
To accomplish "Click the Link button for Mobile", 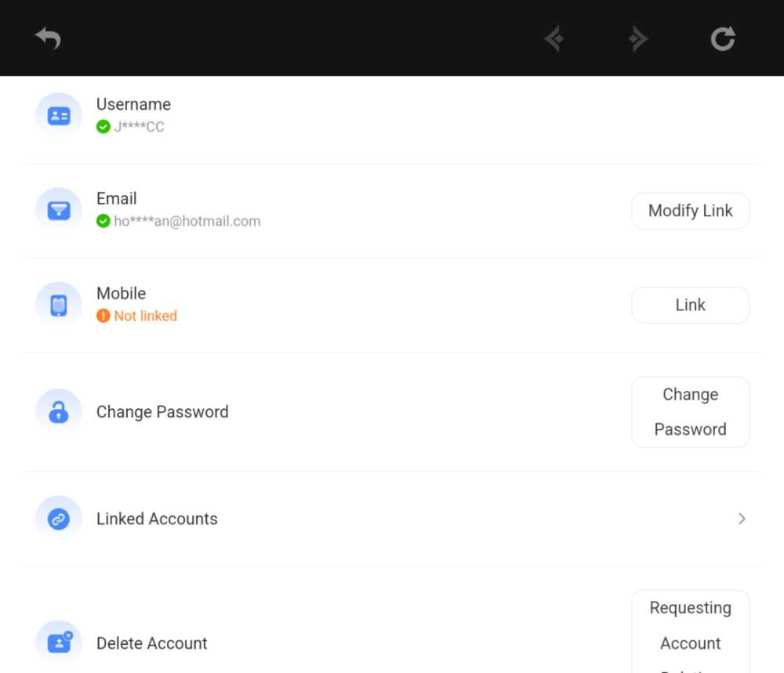I will [x=690, y=306].
